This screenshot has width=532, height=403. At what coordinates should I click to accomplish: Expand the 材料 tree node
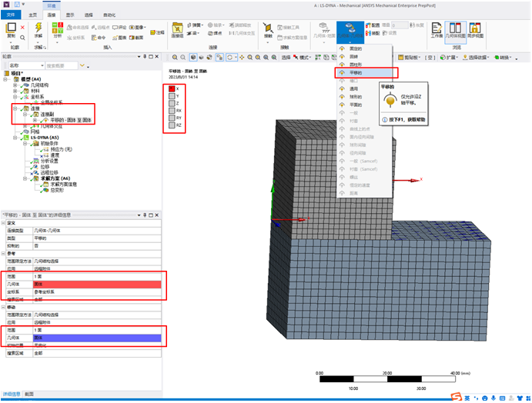(15, 91)
